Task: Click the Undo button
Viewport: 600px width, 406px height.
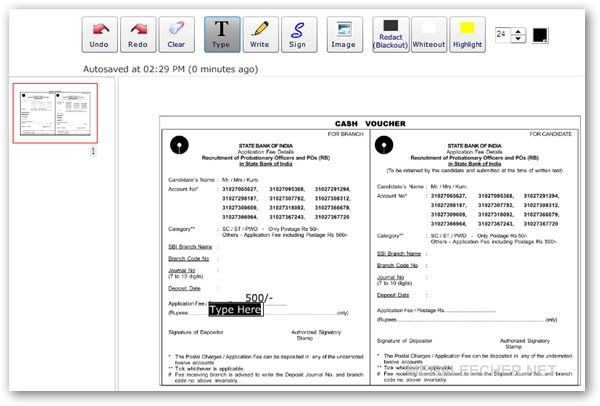Action: [99, 34]
